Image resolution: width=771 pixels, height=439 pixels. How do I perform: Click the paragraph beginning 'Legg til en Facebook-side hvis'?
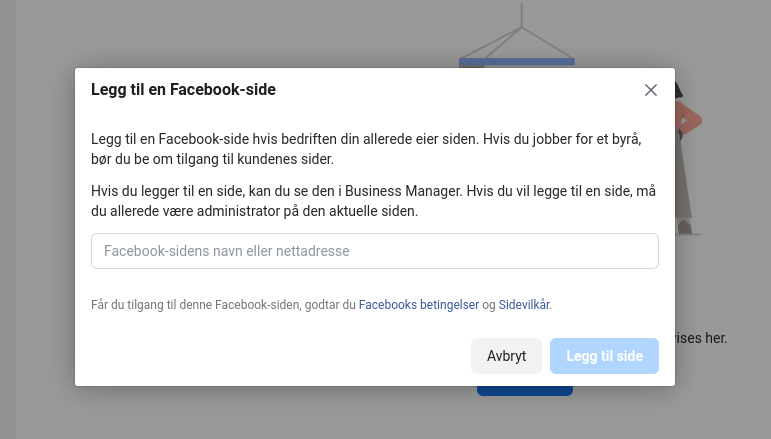point(366,149)
